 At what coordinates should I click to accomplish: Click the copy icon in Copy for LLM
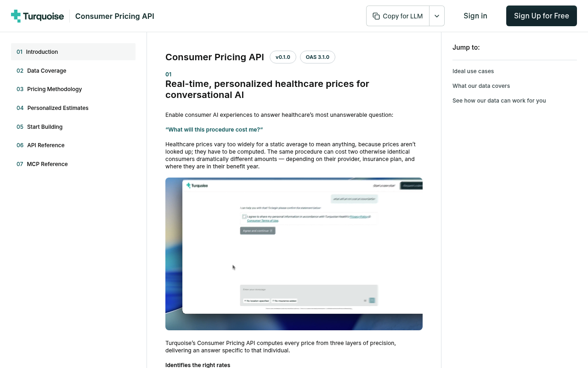(376, 16)
